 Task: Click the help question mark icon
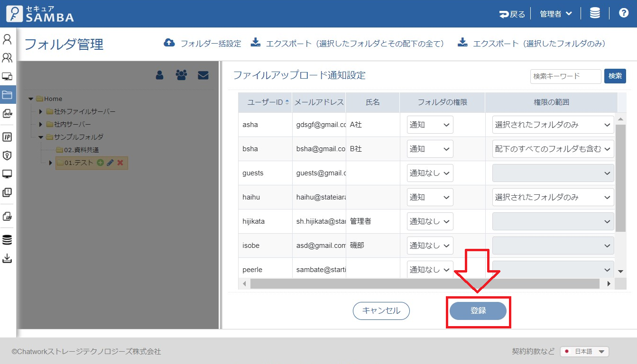(x=624, y=13)
